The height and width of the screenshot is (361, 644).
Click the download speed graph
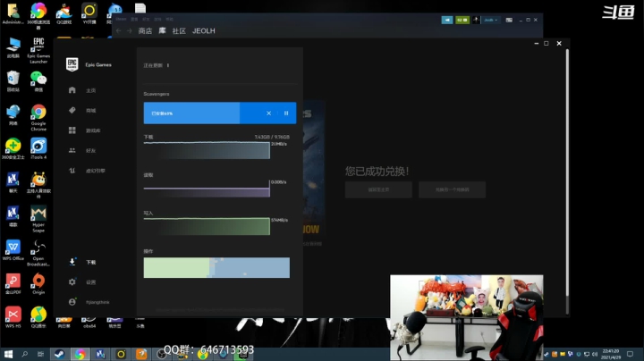[207, 150]
